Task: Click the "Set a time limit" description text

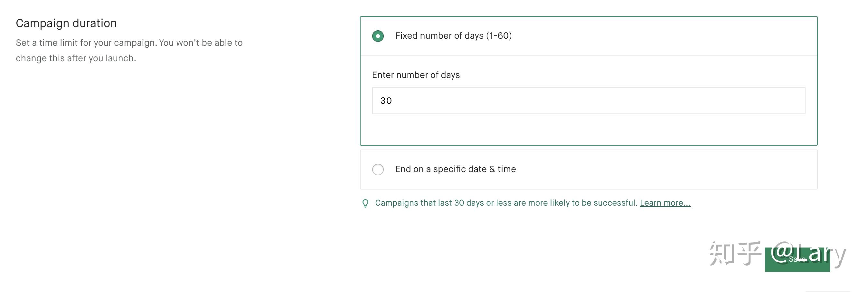Action: pyautogui.click(x=129, y=43)
